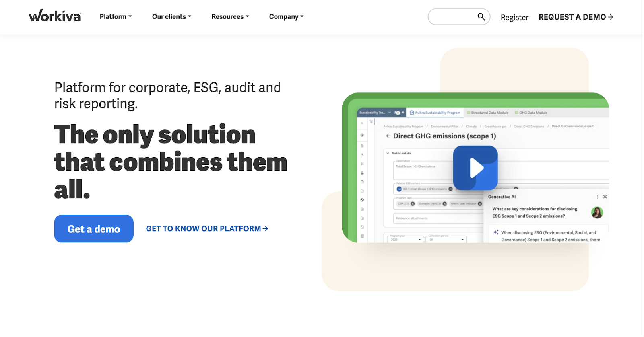The image size is (644, 337).
Task: Click back arrow beside Direct GHG emissions
Action: click(x=388, y=136)
